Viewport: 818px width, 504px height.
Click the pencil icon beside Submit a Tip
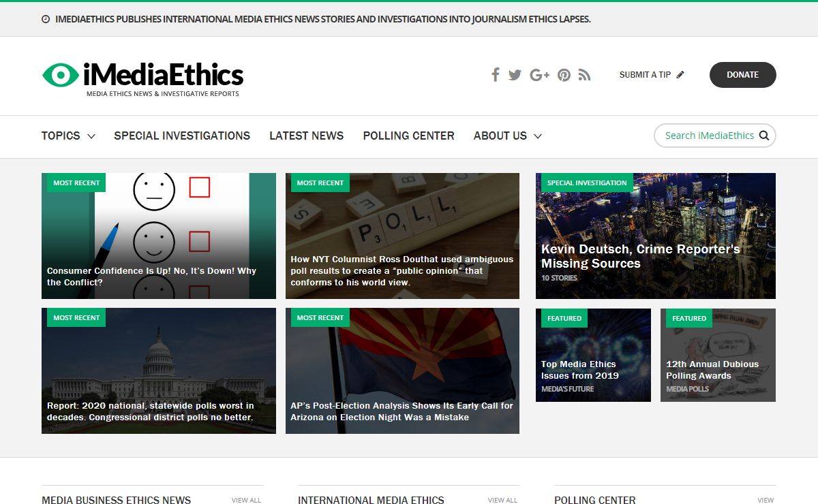tap(680, 75)
